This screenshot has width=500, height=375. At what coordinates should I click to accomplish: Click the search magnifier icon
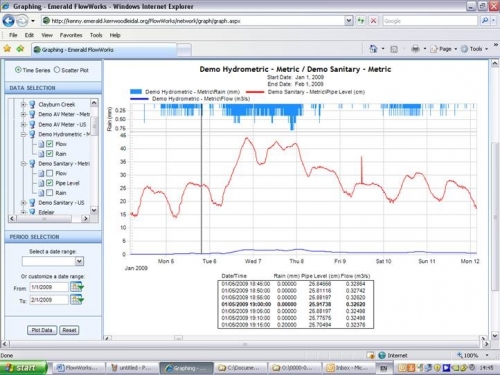point(485,21)
